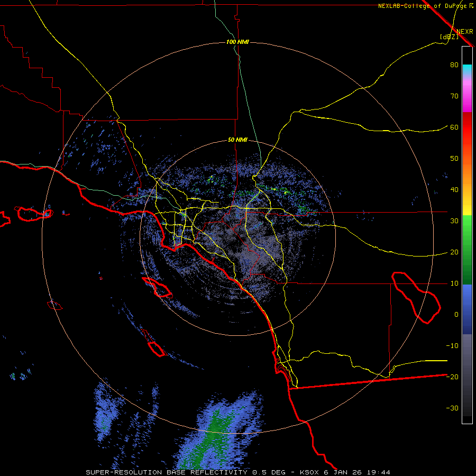The image size is (476, 476).
Task: Select the "70" value on the dBZ scale
Action: (454, 96)
